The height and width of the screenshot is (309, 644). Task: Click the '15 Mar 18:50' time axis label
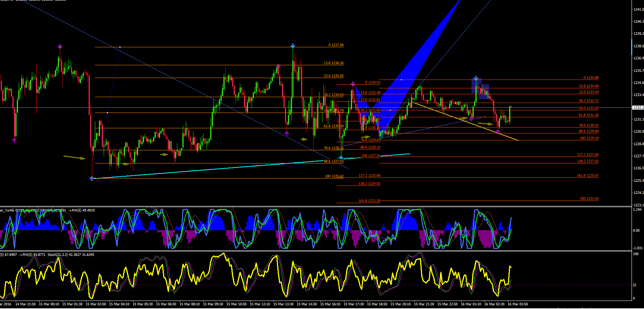[x=377, y=304]
